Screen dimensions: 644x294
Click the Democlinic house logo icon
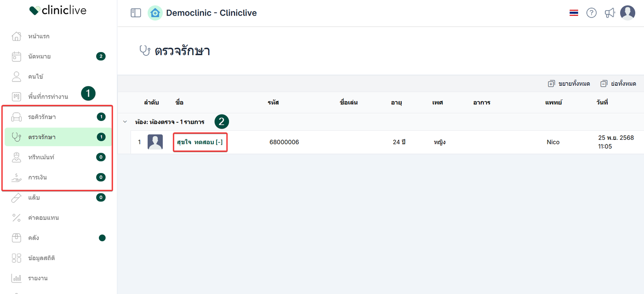[x=155, y=13]
